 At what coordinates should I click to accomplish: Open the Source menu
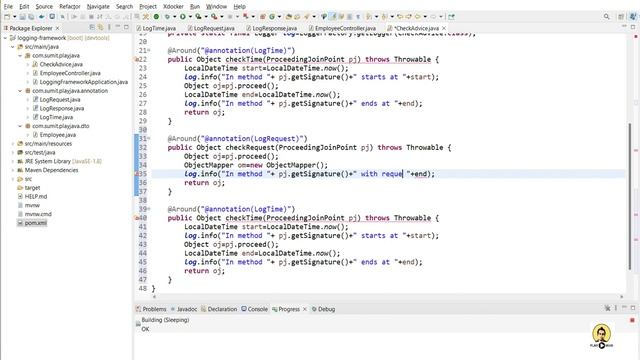(x=44, y=7)
